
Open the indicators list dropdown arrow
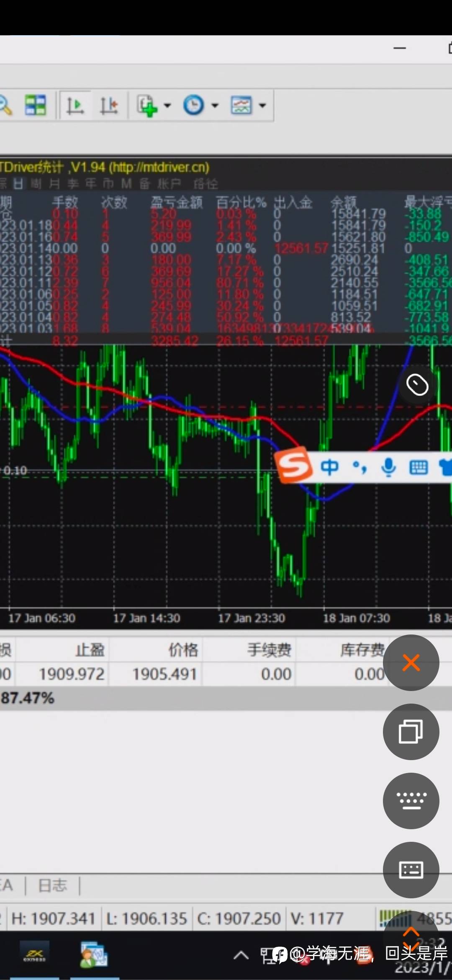[x=167, y=106]
